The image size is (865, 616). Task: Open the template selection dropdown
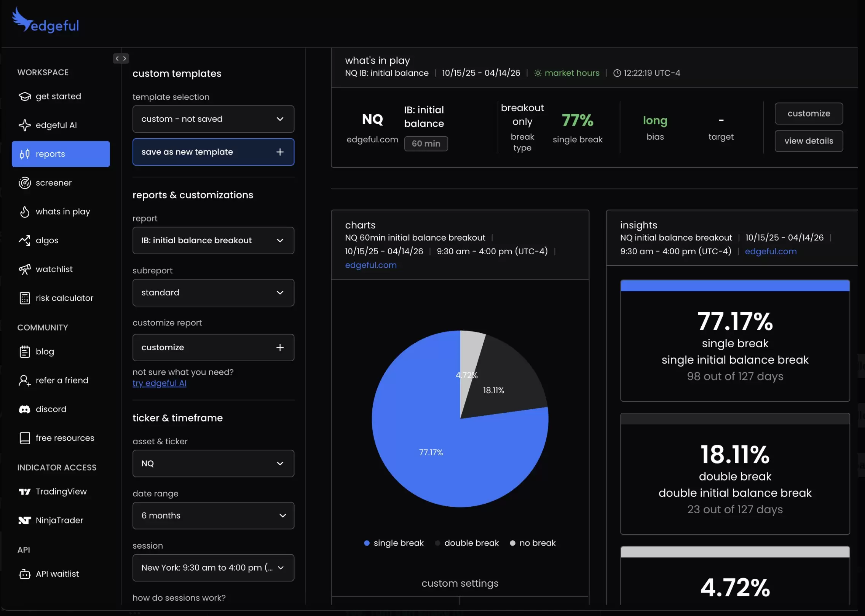point(213,119)
